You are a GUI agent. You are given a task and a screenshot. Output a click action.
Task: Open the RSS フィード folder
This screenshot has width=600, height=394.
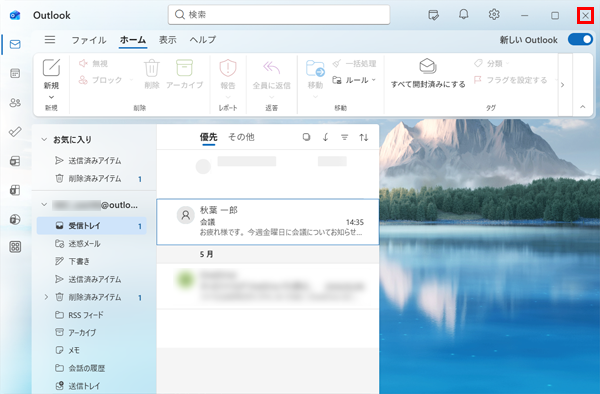click(x=92, y=315)
